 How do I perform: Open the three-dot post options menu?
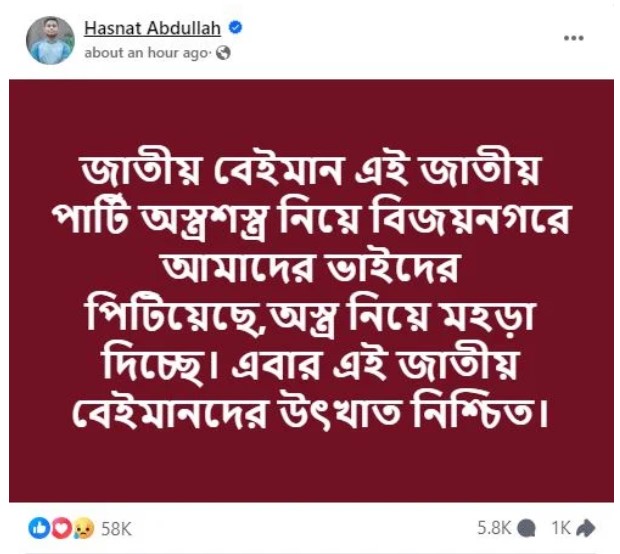click(x=573, y=38)
